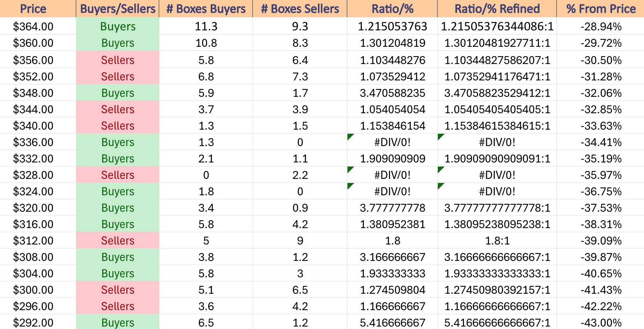Click the error triangle on $328.00 Ratio/% cell
Screen dimensions: 644x329
(x=350, y=169)
